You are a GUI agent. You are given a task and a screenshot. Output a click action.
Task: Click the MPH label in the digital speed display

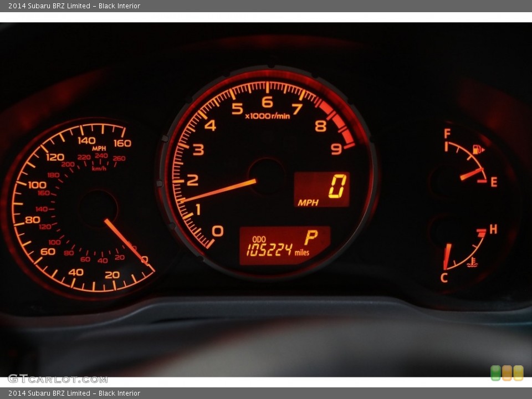tap(308, 203)
